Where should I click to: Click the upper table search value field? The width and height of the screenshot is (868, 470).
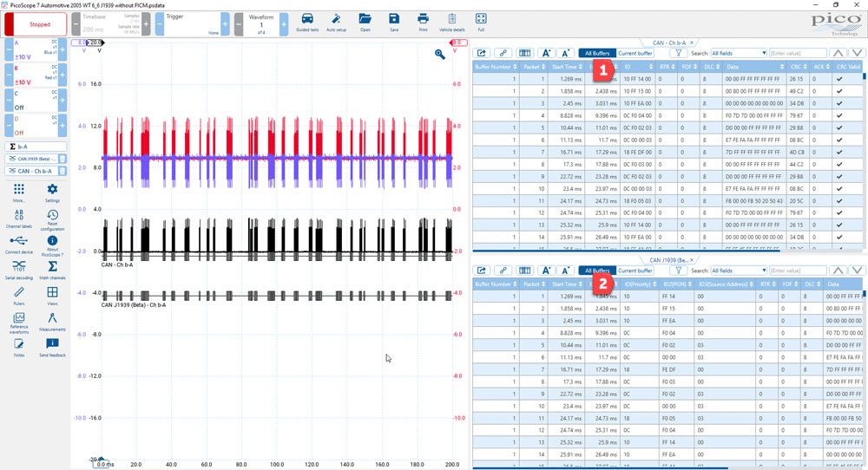click(x=798, y=53)
